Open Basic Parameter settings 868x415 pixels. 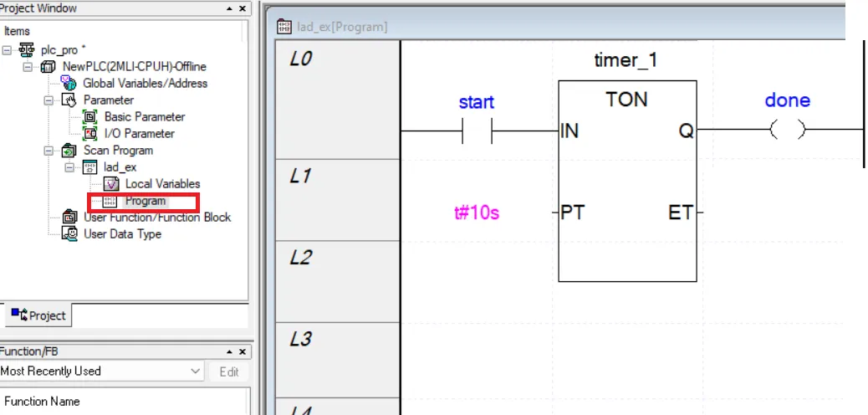click(x=145, y=117)
